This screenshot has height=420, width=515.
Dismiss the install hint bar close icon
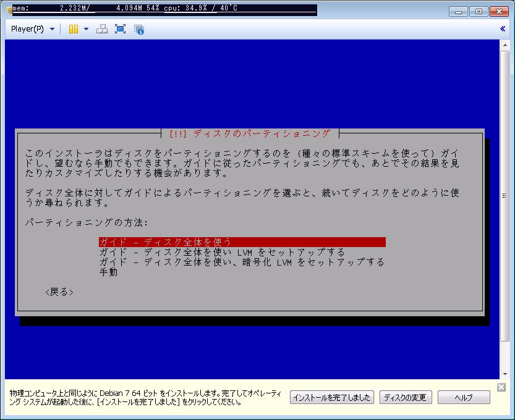(501, 387)
